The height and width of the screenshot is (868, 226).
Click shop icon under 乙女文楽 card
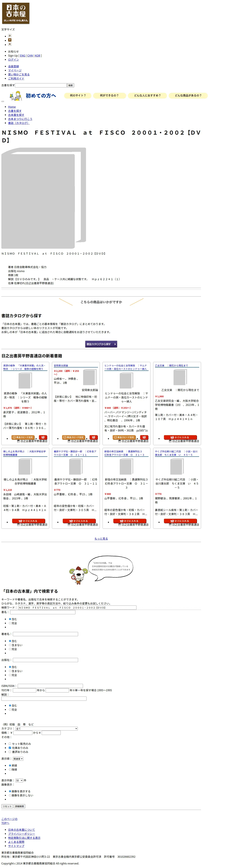point(170,441)
